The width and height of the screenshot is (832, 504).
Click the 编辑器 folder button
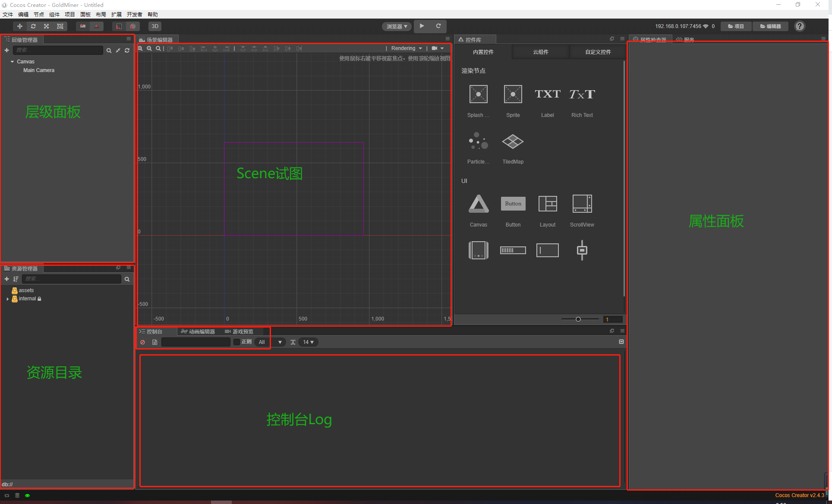pyautogui.click(x=770, y=26)
